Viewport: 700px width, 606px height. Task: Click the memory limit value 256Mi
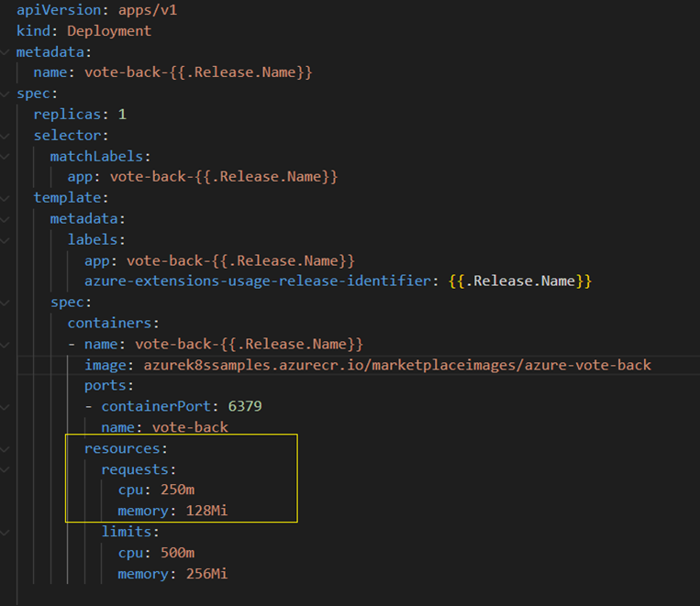click(206, 574)
